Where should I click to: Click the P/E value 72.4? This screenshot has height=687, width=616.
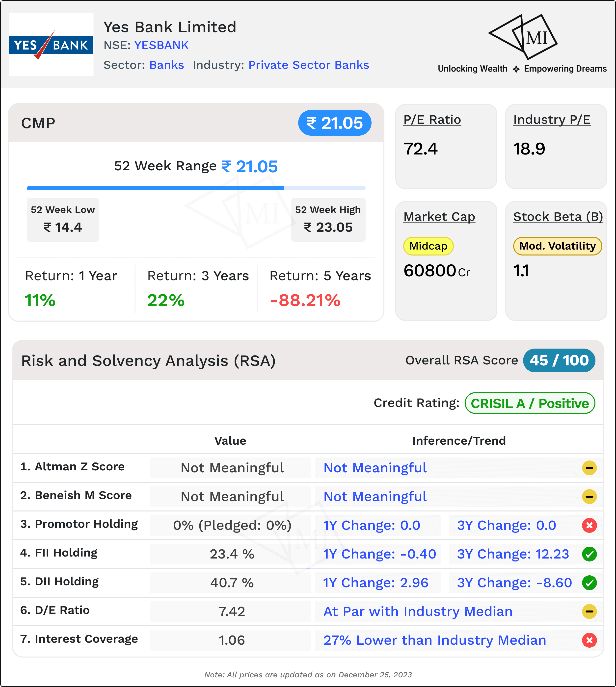420,149
